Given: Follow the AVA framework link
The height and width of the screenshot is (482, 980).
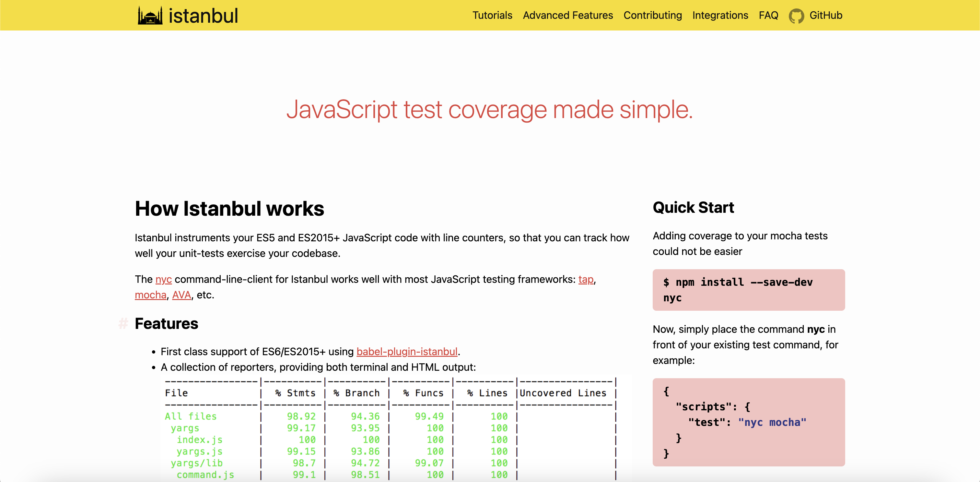Looking at the screenshot, I should point(181,295).
